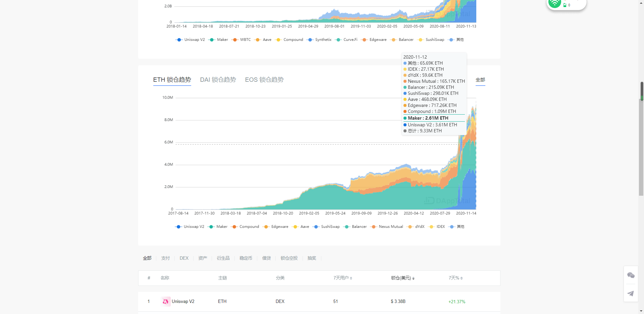Select 全部 category filter
Image resolution: width=644 pixels, height=314 pixels.
tap(147, 258)
